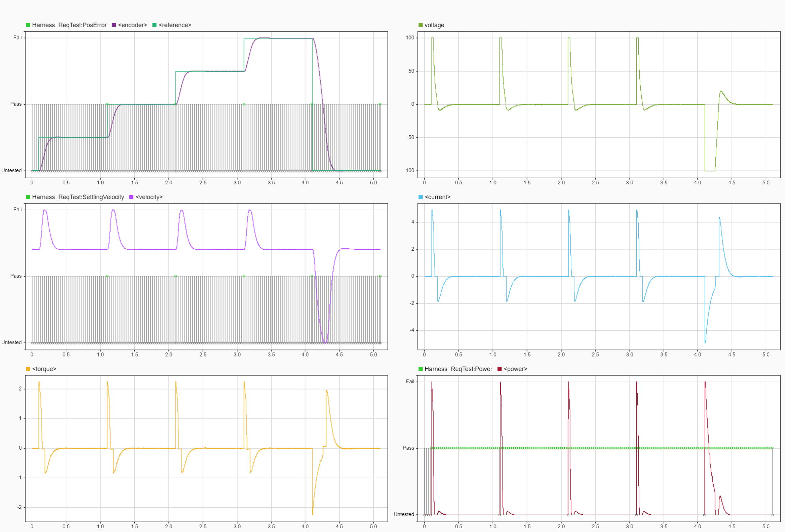
Task: Click the green Harness_ReqTest:Power legend swatch
Action: click(420, 369)
